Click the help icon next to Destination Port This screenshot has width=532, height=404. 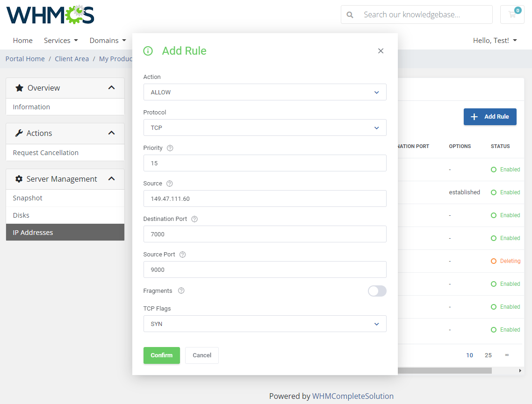[194, 219]
